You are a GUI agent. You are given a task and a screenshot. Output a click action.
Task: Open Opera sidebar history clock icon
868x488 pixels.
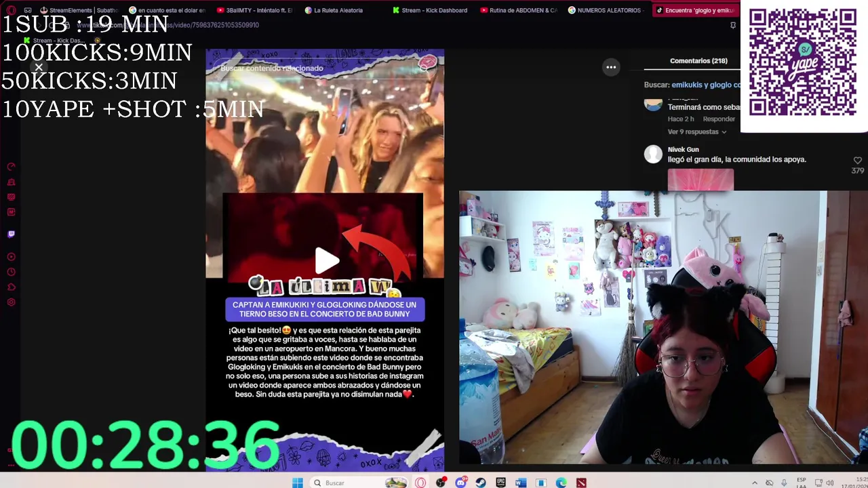[x=11, y=272]
